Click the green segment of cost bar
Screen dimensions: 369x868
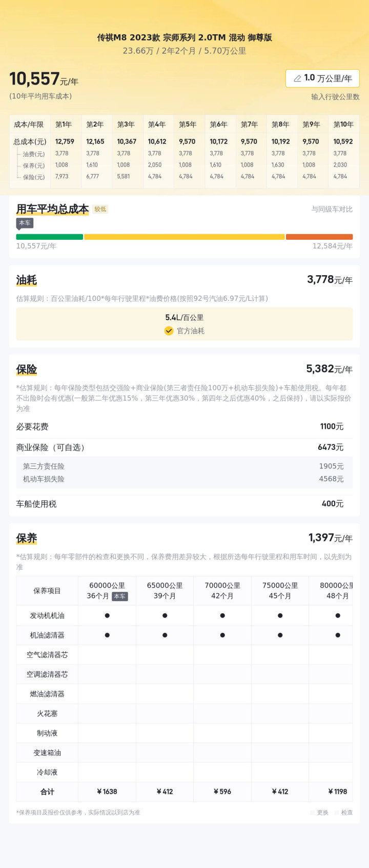click(49, 237)
